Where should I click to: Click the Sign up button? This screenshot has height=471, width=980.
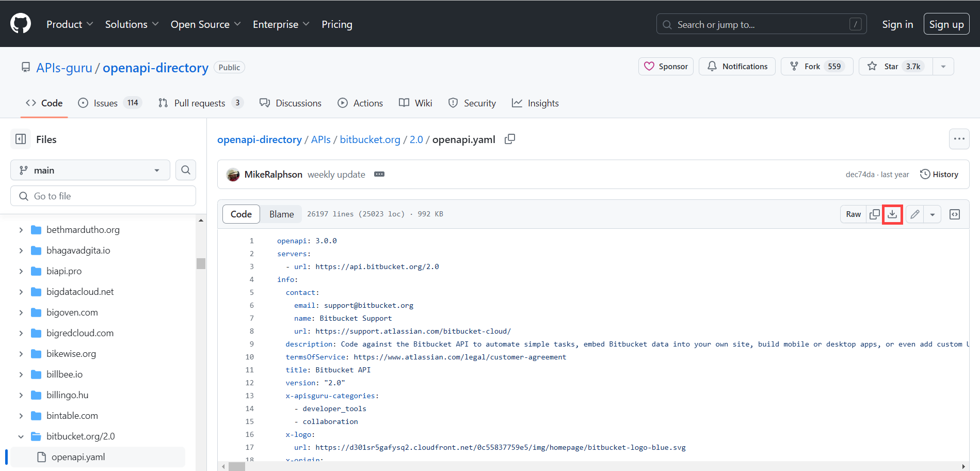click(946, 24)
